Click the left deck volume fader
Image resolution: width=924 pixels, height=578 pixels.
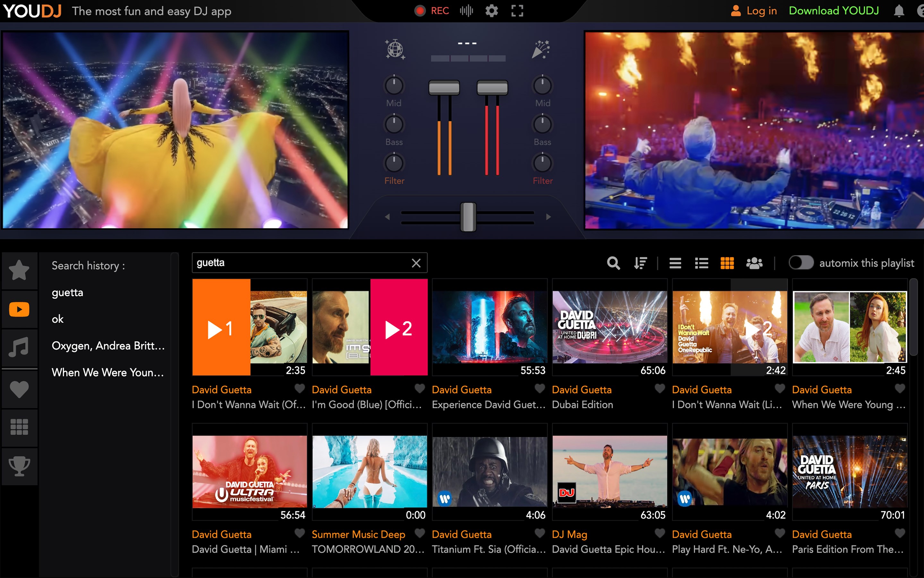[x=444, y=88]
